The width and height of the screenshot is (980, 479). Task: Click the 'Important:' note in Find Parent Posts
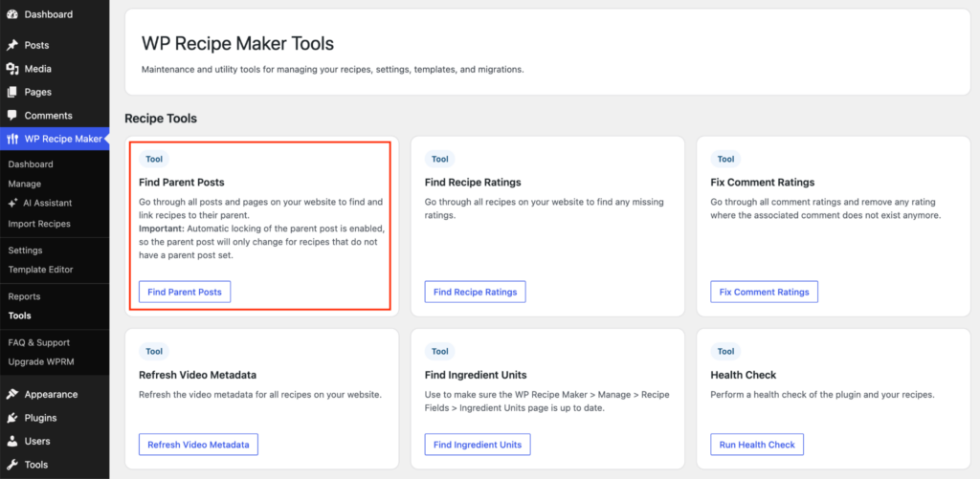[161, 229]
